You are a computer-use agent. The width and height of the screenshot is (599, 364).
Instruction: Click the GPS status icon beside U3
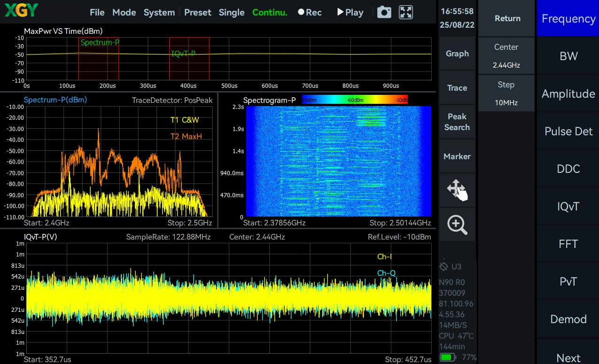(x=443, y=266)
